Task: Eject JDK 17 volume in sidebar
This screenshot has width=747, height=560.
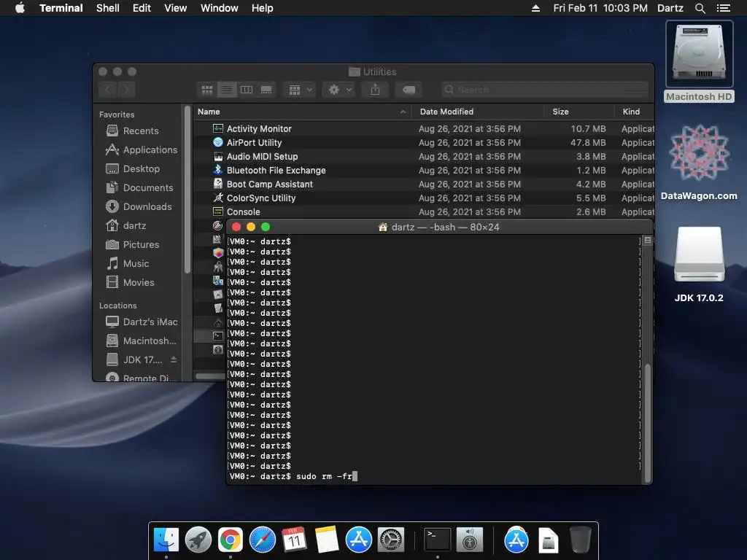Action: pos(174,359)
